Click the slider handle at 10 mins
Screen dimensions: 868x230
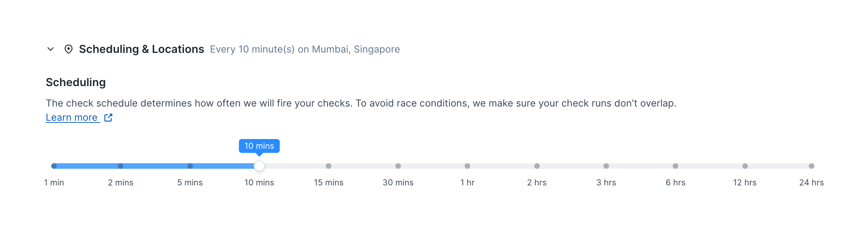click(259, 166)
